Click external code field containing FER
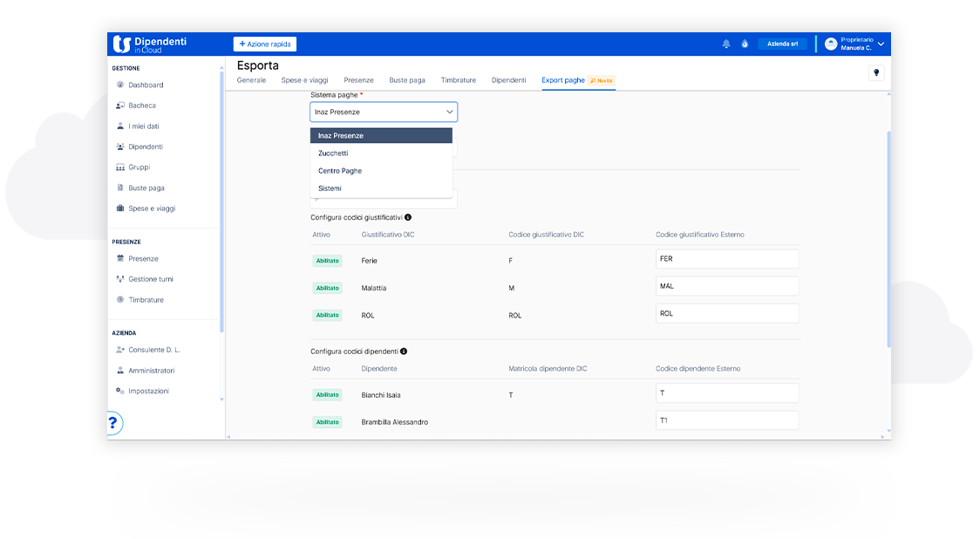This screenshot has height=539, width=980. [x=726, y=259]
